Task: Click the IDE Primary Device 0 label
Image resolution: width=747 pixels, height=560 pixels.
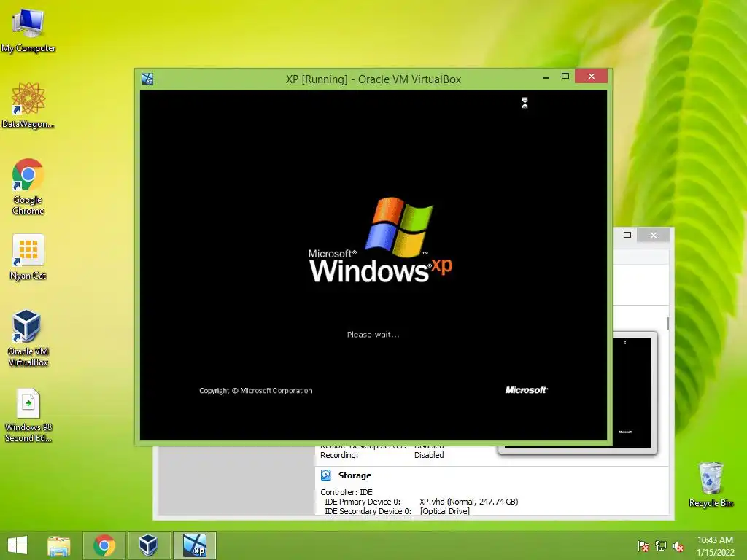Action: [x=363, y=502]
